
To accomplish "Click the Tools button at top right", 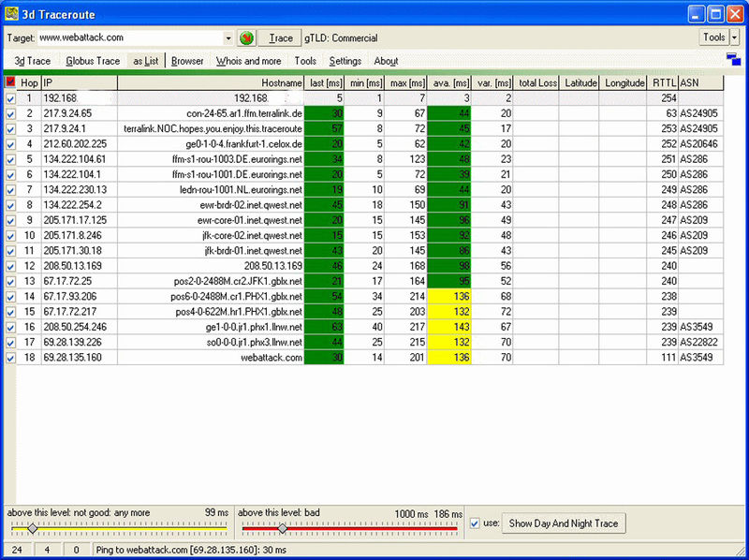I will pyautogui.click(x=714, y=37).
